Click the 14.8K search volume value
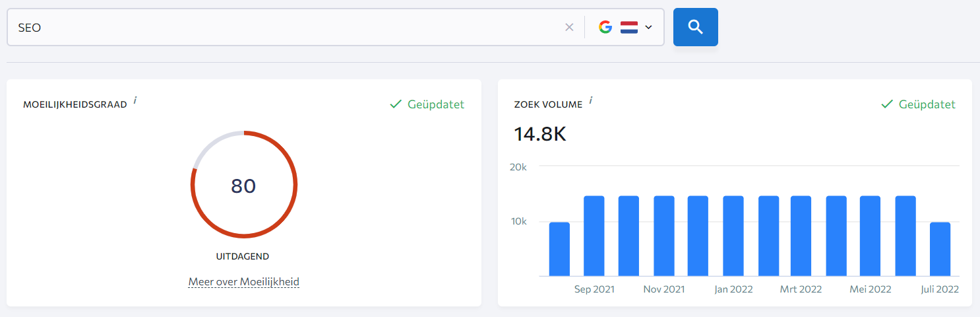Viewport: 980px width, 317px height. click(540, 134)
